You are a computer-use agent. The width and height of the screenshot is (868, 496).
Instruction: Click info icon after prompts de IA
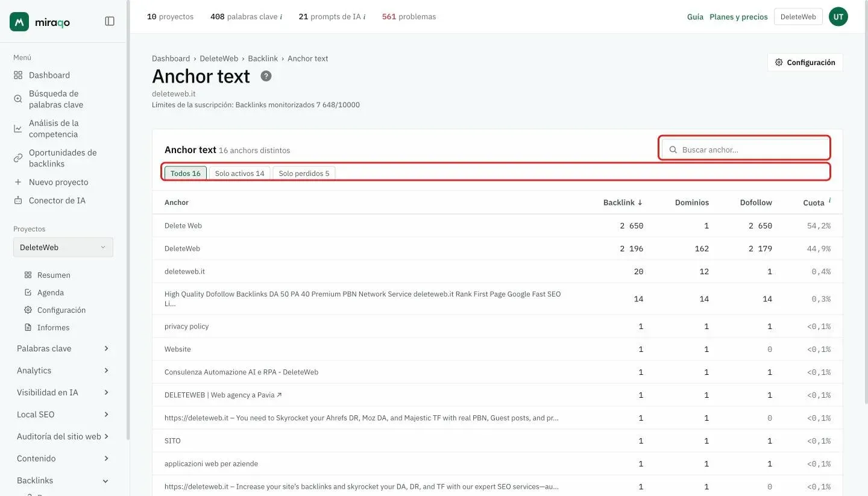[x=364, y=17]
